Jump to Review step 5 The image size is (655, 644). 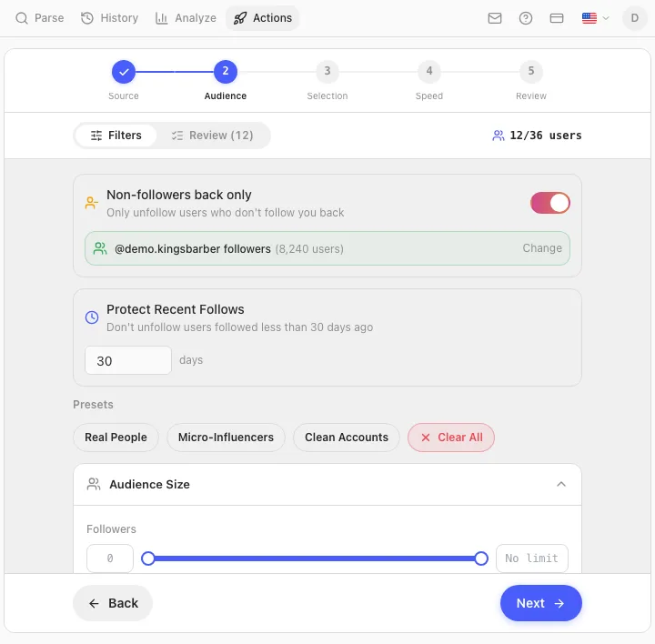(531, 72)
